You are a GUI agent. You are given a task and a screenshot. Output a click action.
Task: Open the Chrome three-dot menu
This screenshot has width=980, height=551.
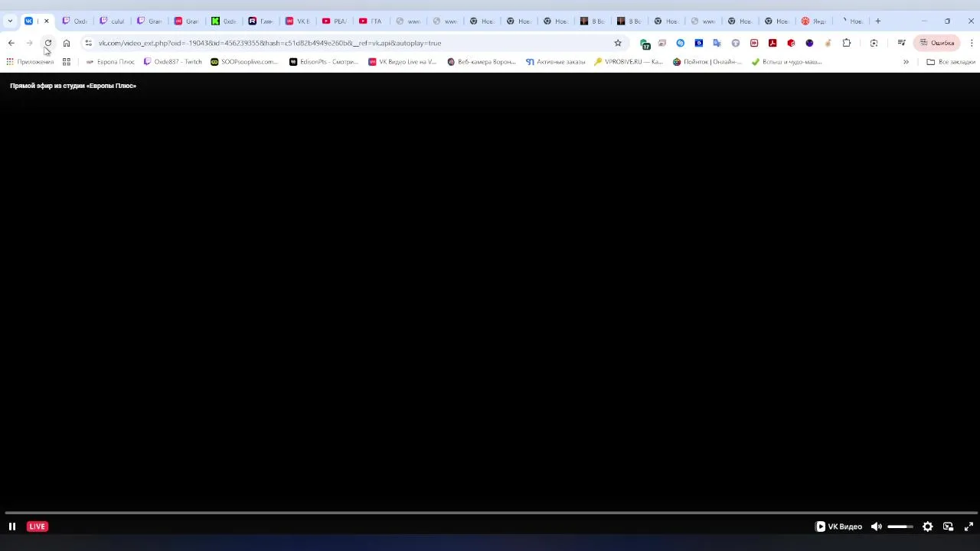(971, 43)
